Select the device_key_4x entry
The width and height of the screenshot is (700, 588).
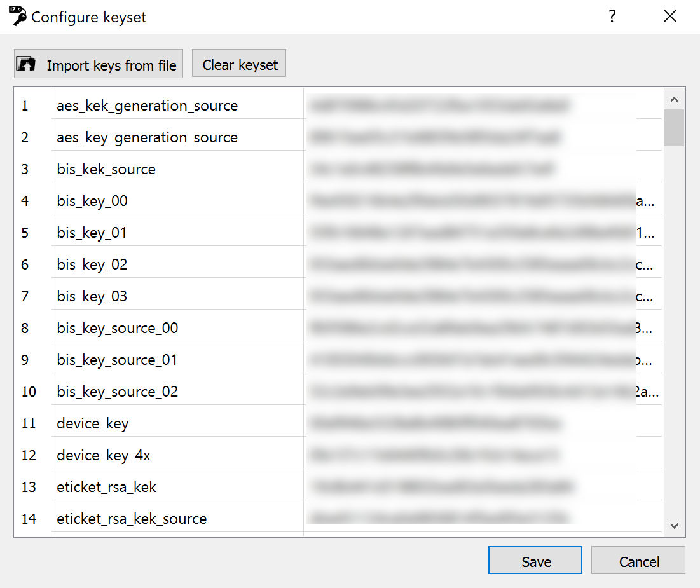(104, 455)
